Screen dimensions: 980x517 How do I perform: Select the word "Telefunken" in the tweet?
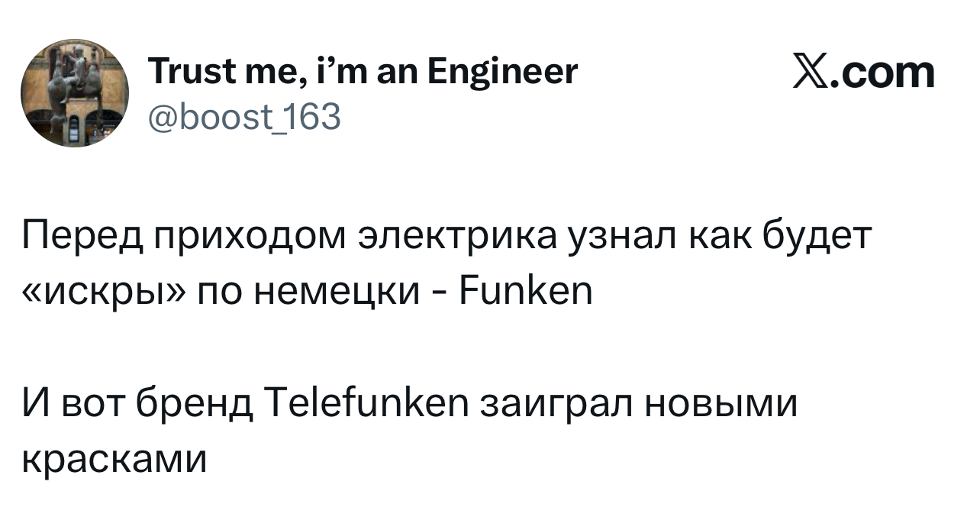pos(365,404)
